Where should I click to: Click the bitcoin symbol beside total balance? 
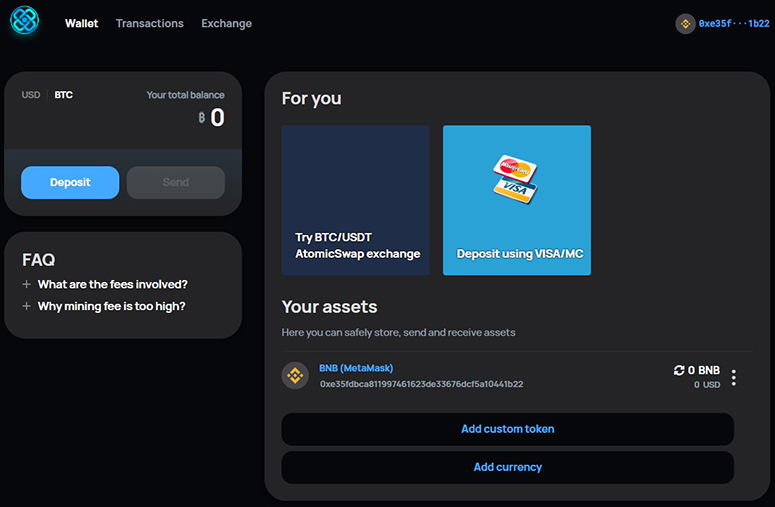point(202,118)
